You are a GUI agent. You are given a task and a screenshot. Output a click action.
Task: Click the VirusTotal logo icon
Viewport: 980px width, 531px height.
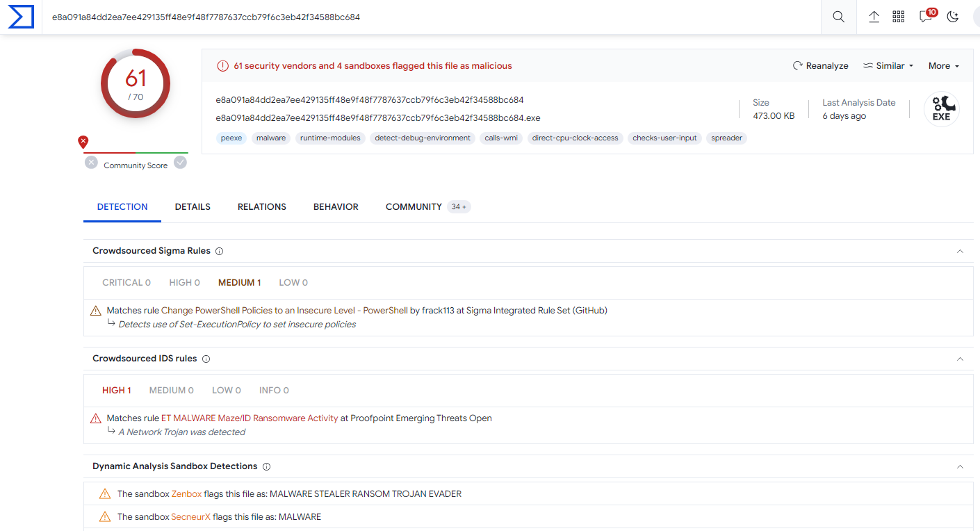(x=21, y=17)
